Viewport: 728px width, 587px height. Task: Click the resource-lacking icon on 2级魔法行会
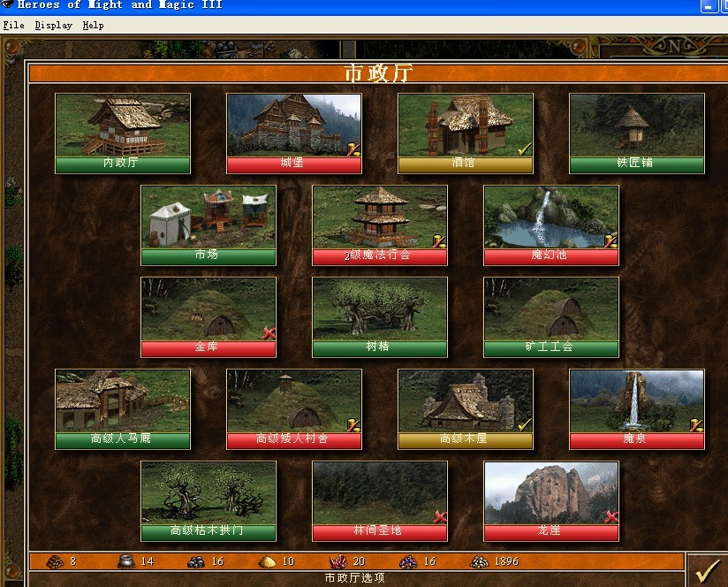(x=440, y=241)
